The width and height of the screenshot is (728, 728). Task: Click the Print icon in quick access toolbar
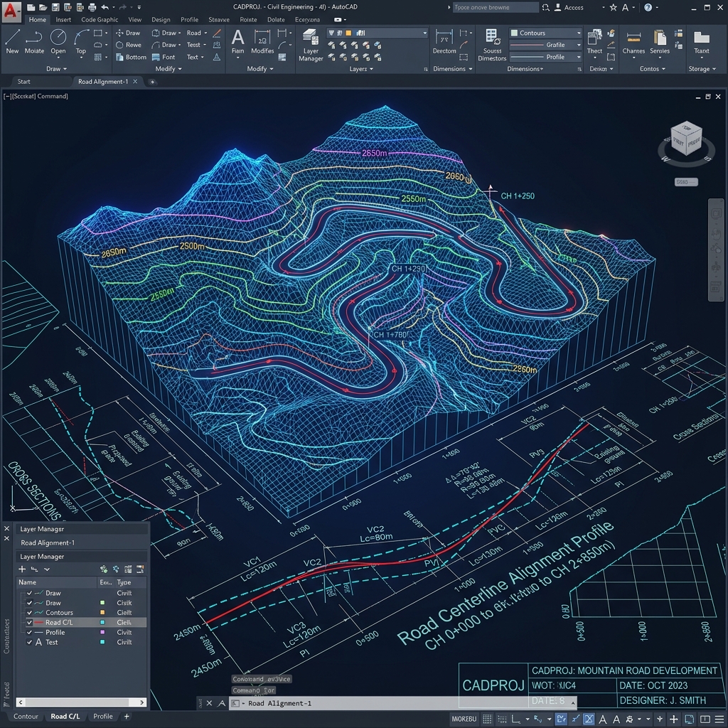pyautogui.click(x=92, y=7)
